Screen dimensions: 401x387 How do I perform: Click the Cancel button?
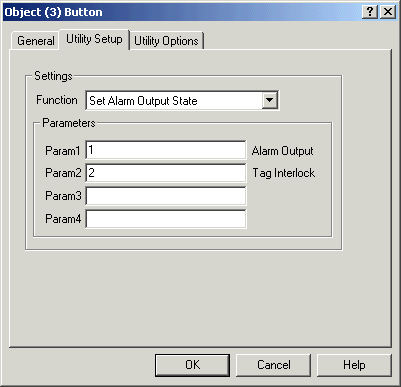(x=273, y=365)
